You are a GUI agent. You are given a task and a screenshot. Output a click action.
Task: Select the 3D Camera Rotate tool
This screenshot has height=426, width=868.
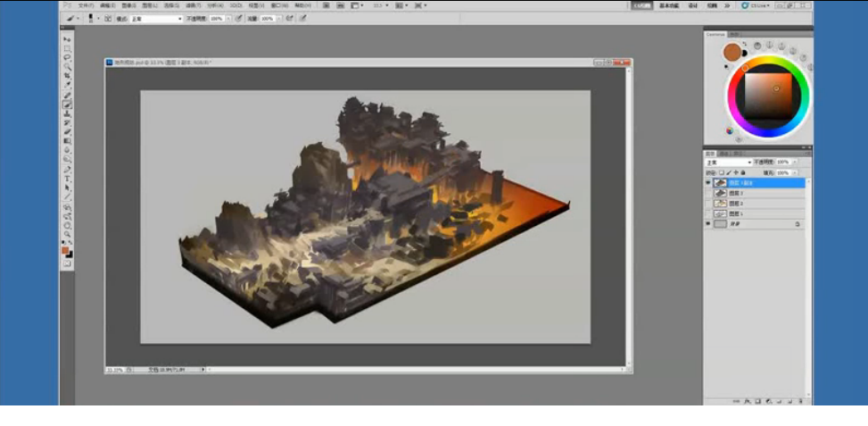pos(68,216)
